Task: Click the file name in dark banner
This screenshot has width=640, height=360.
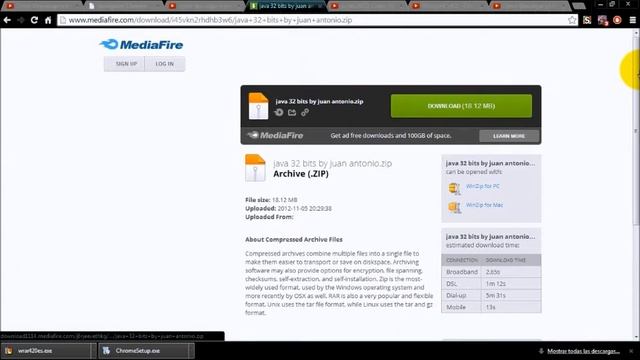Action: tap(319, 101)
